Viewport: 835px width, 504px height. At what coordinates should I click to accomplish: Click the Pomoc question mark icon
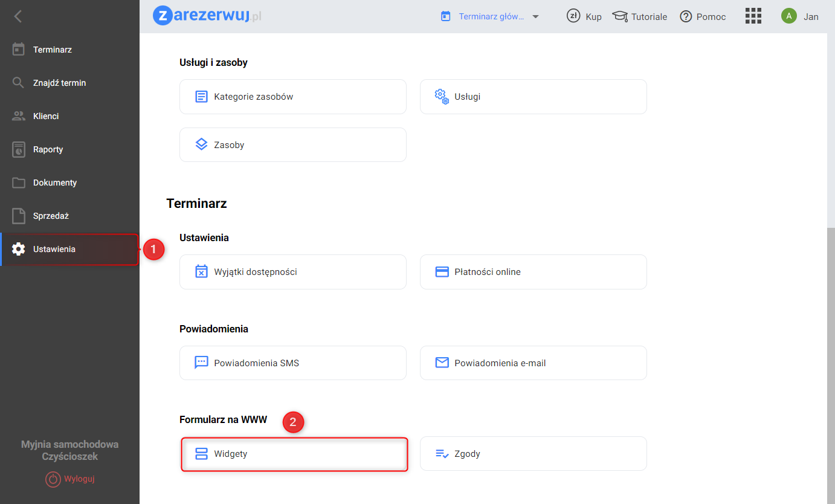pyautogui.click(x=686, y=16)
